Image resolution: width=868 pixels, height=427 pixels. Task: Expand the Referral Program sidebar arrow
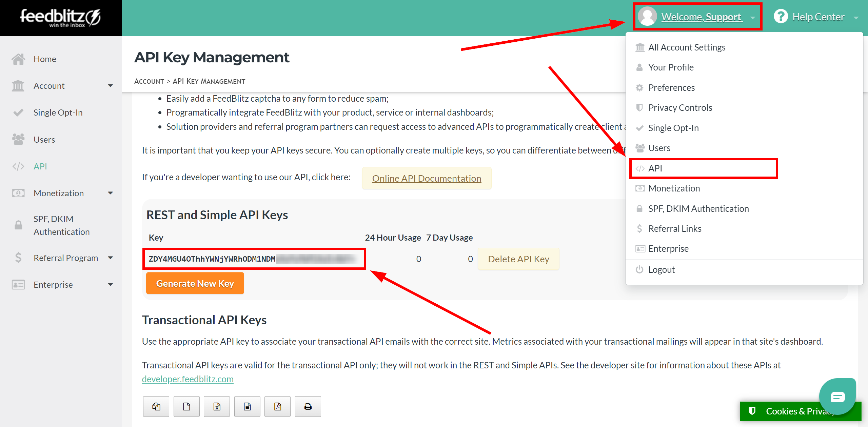point(110,258)
